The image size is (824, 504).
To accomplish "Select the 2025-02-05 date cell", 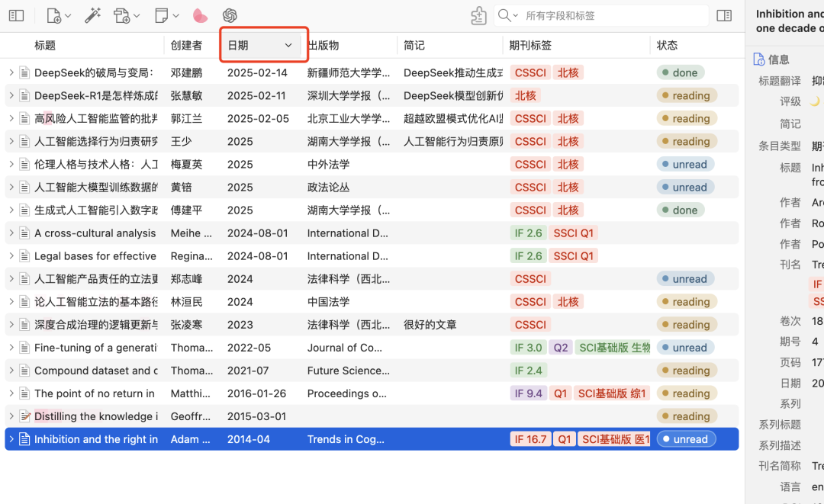I will 258,119.
